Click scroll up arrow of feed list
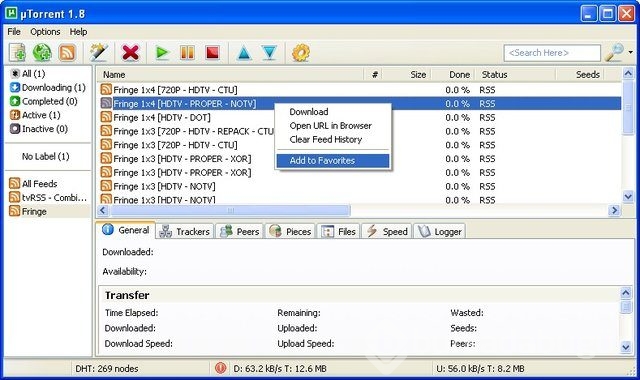 628,73
